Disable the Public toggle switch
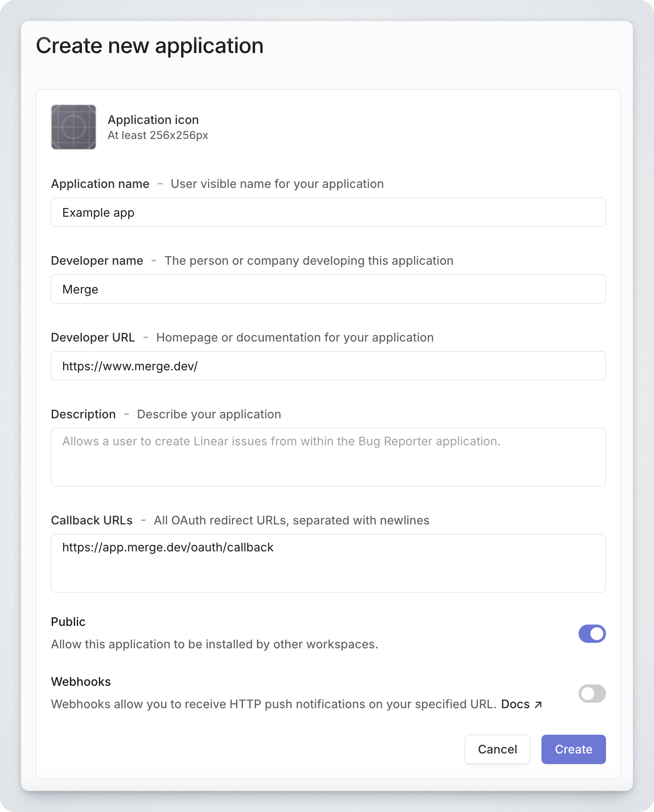 coord(592,634)
